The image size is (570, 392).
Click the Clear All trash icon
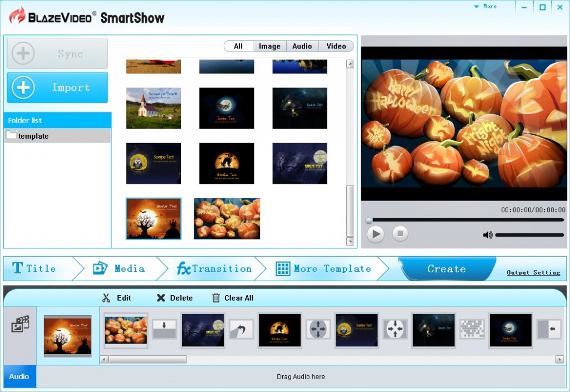(216, 298)
